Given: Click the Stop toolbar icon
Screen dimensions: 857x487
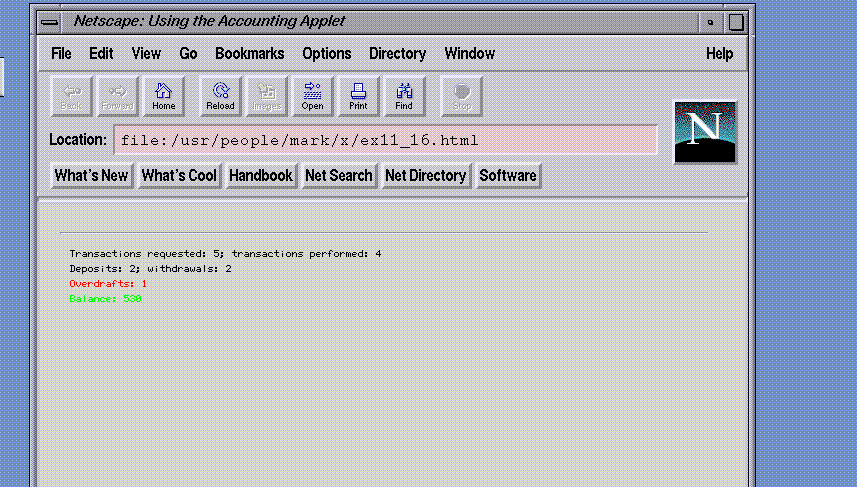Looking at the screenshot, I should [x=461, y=96].
